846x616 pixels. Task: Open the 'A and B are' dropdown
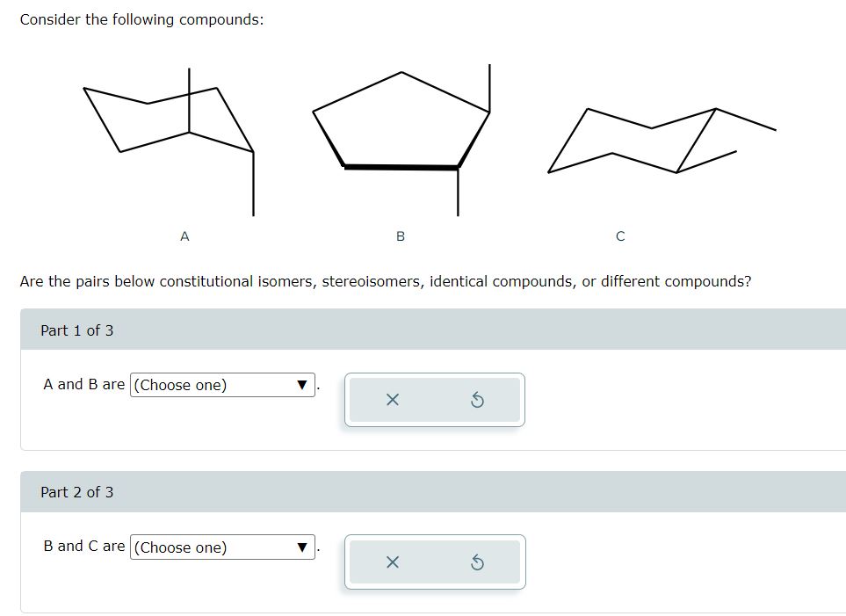point(221,384)
